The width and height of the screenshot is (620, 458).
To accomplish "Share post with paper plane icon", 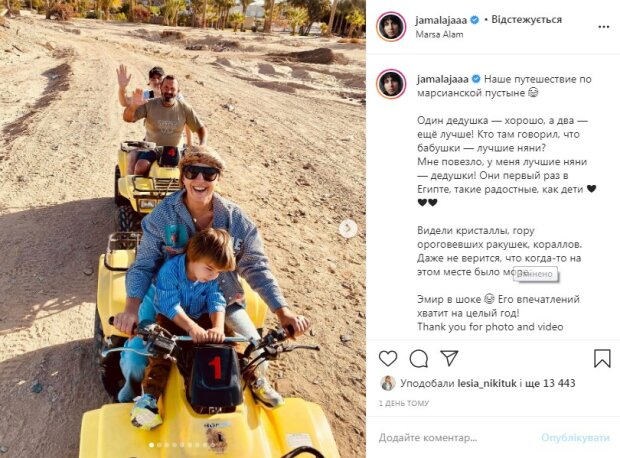I will click(x=449, y=358).
